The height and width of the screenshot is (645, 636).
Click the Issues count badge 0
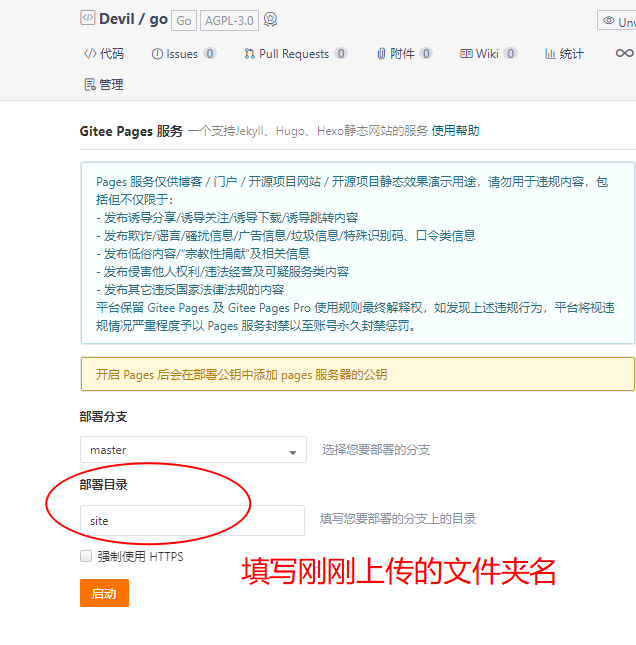[210, 53]
